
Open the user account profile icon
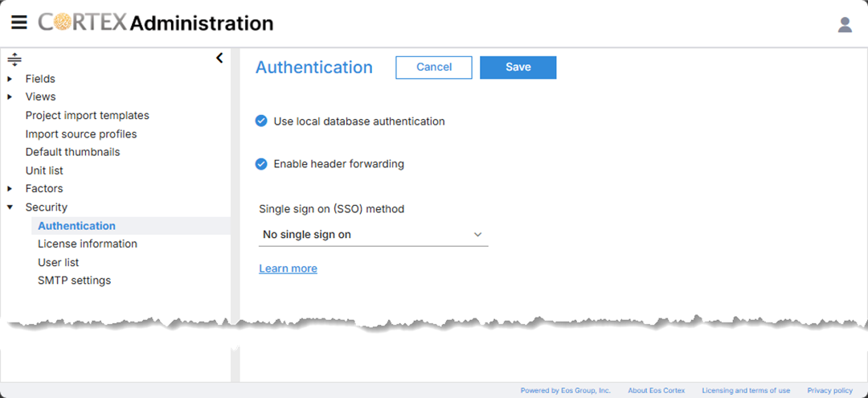tap(845, 24)
